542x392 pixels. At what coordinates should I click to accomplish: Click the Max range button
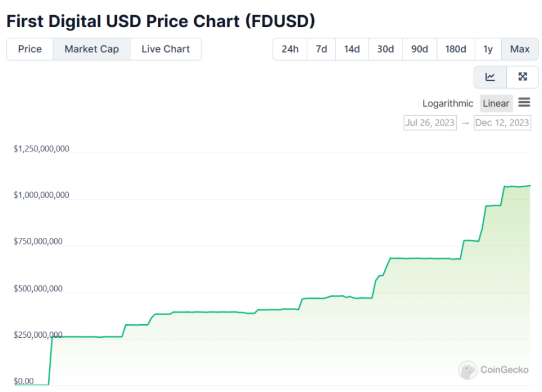pos(519,49)
